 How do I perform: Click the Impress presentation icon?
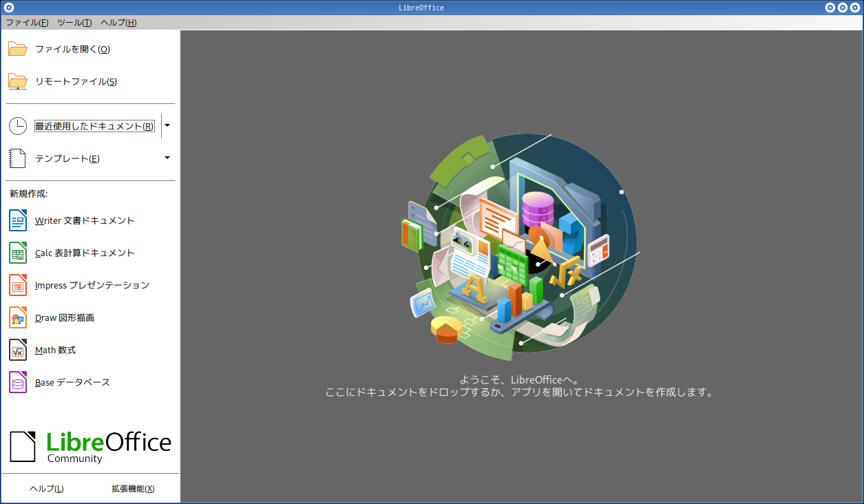18,285
